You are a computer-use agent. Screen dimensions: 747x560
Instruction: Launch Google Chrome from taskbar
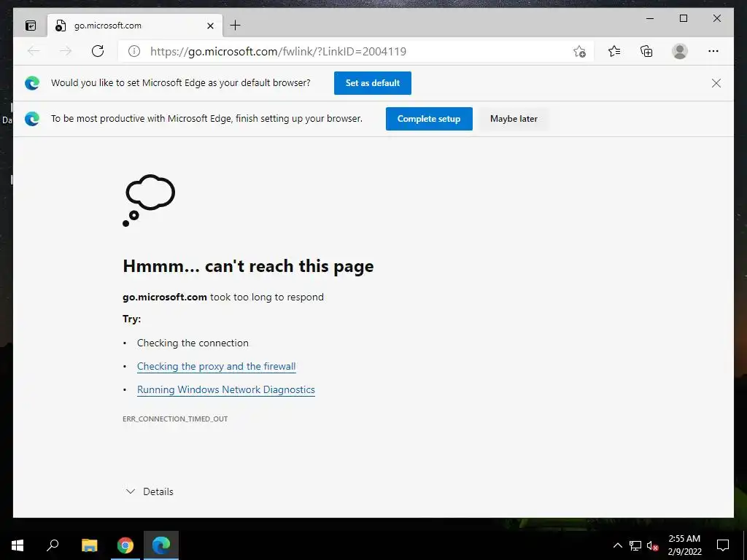coord(125,545)
